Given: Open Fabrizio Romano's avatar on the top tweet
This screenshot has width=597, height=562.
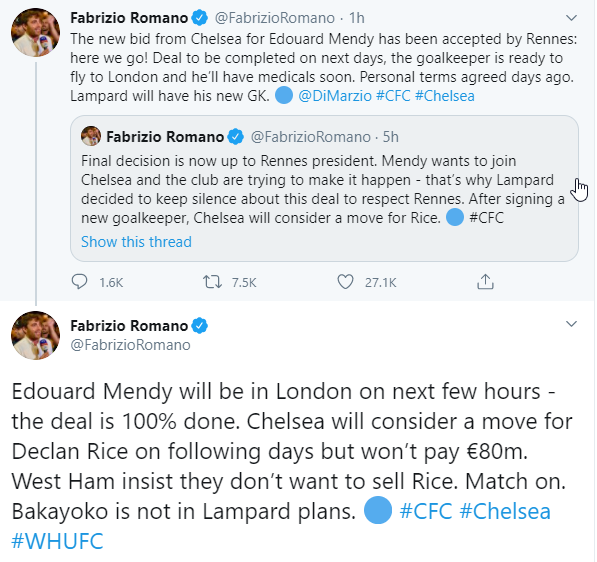Looking at the screenshot, I should [35, 32].
